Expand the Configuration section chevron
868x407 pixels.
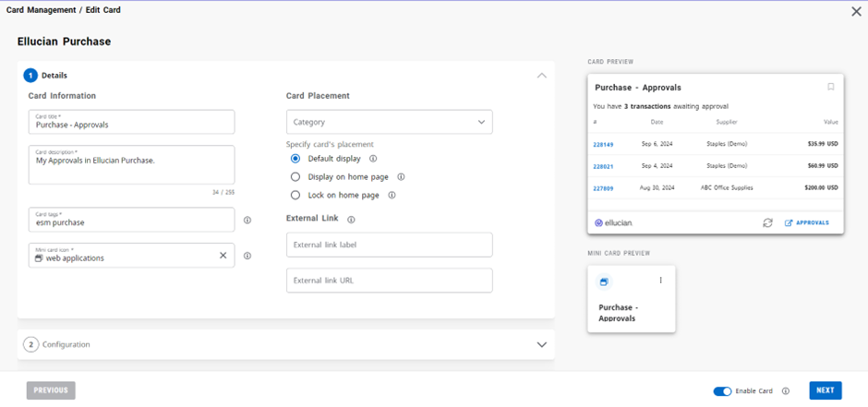(542, 344)
